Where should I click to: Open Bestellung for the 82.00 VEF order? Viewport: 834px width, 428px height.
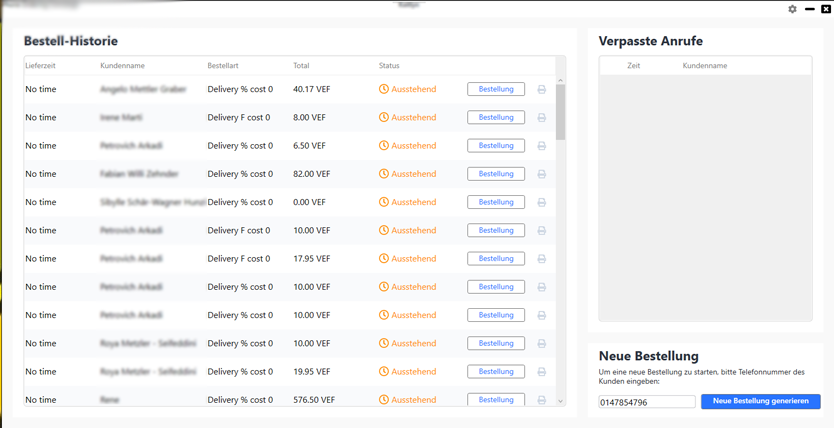pos(496,174)
